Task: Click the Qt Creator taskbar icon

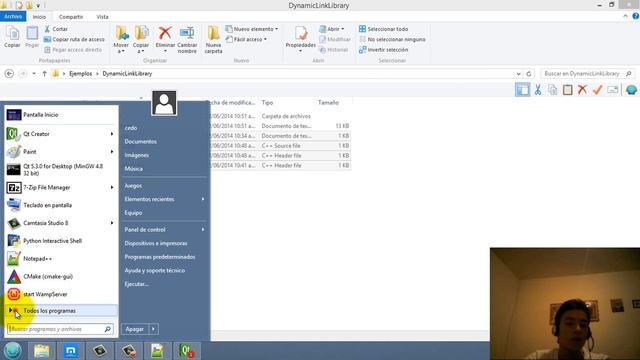Action: [187, 351]
